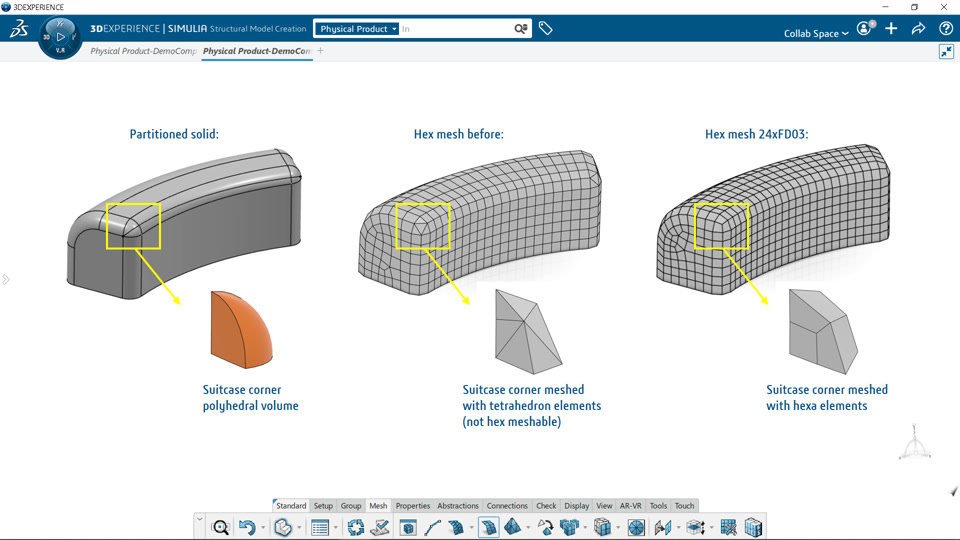Viewport: 960px width, 540px height.
Task: Toggle the fullscreen collapse icon at top right
Action: coord(946,51)
